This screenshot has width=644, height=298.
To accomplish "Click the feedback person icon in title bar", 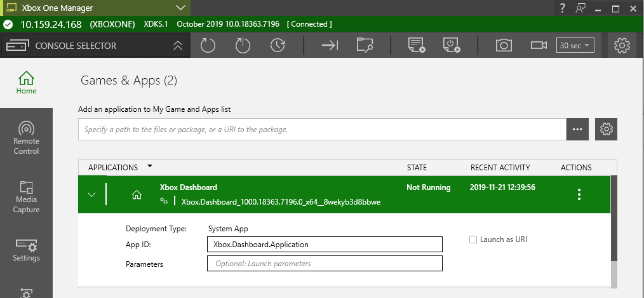I will (580, 8).
